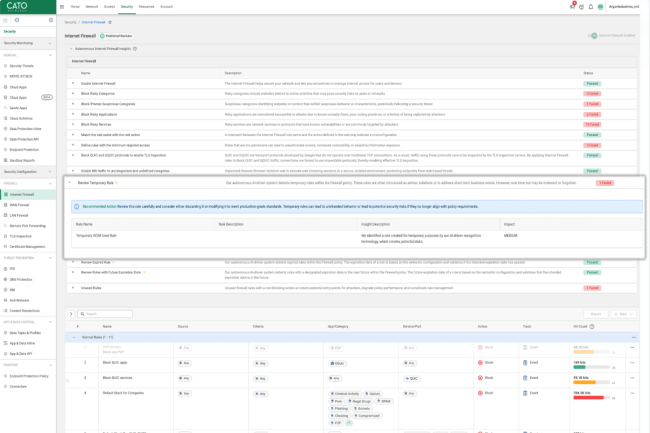Click the Published Revision button

(116, 36)
